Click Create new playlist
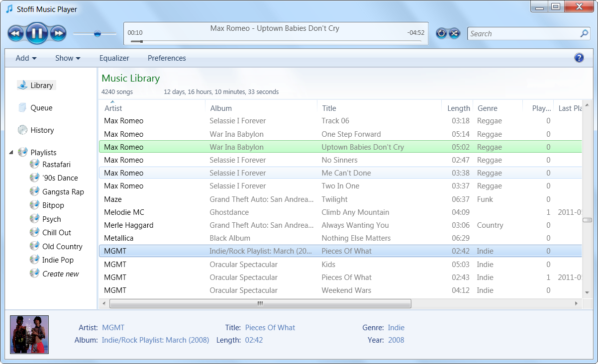Screen dimensions: 598x364 coord(61,274)
